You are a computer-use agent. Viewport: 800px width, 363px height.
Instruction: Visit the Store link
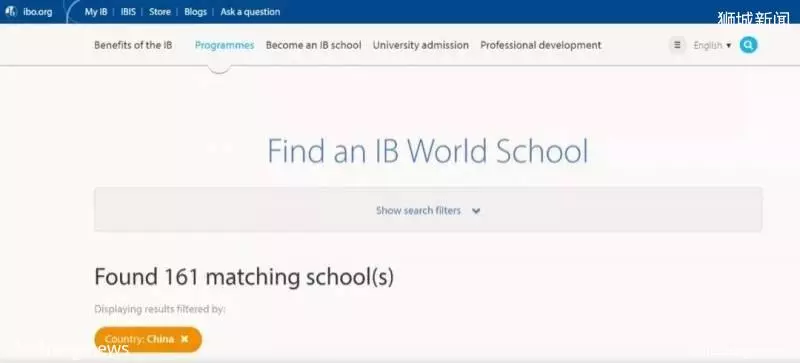tap(160, 11)
